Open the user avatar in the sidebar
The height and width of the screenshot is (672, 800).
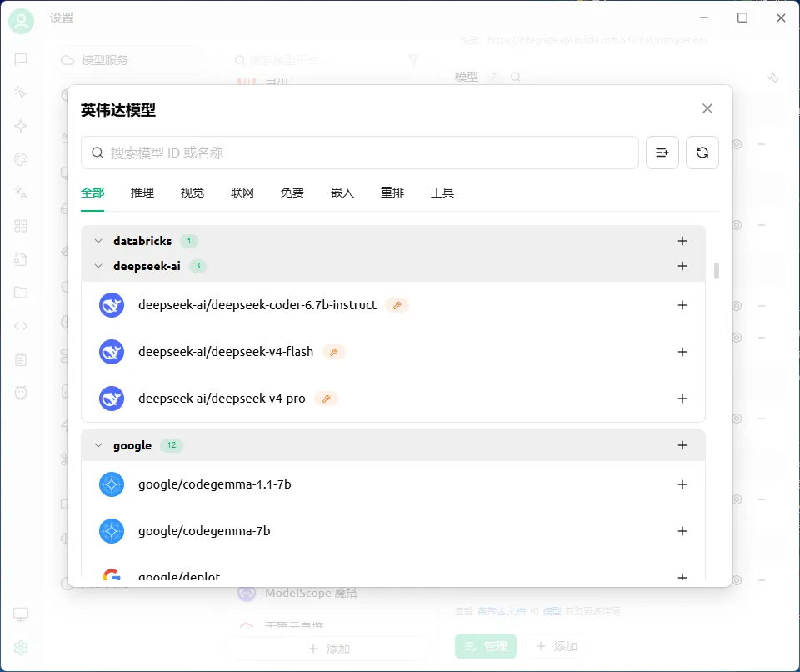click(x=22, y=21)
